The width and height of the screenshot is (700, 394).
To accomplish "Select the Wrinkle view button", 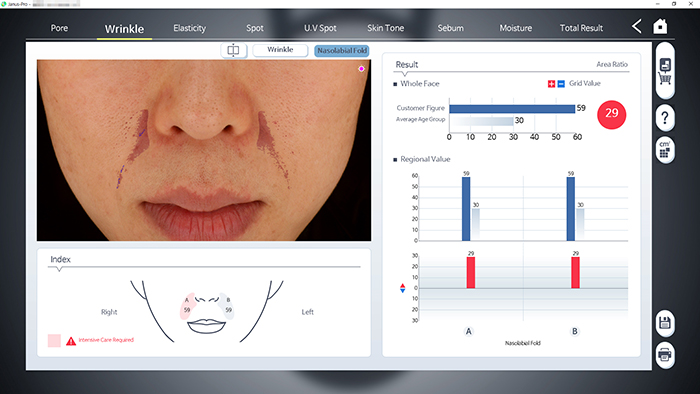I will pos(280,50).
